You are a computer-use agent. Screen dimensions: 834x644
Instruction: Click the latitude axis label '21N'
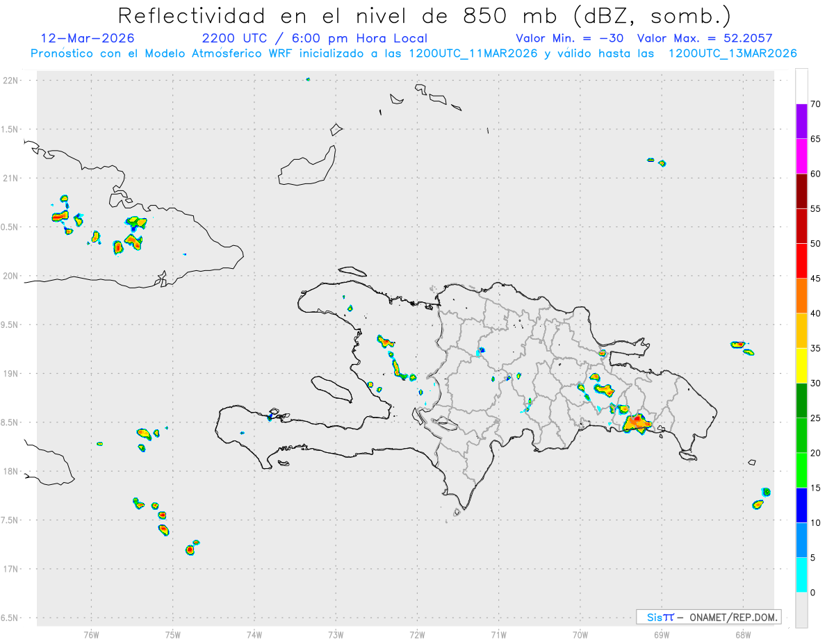pyautogui.click(x=12, y=178)
